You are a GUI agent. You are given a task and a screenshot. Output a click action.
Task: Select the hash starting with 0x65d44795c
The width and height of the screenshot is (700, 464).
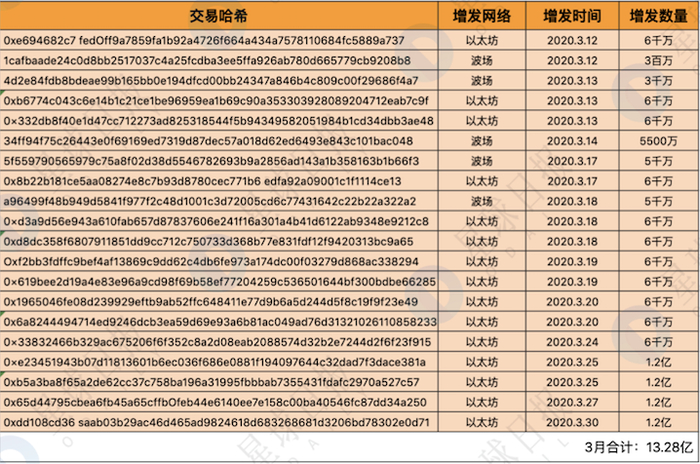click(x=215, y=402)
